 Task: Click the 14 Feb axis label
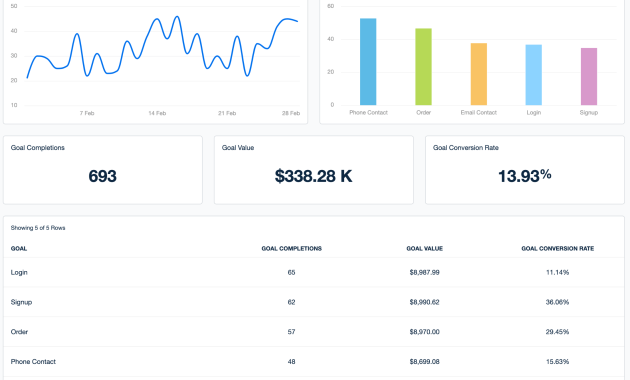click(x=157, y=113)
